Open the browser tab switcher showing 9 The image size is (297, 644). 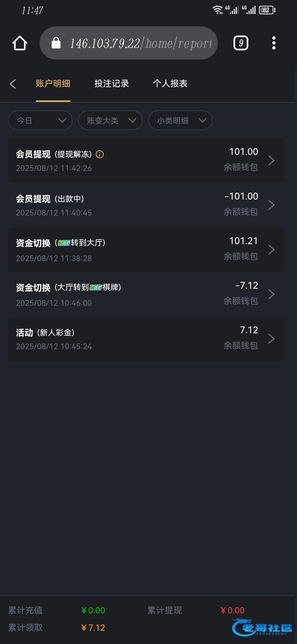coord(241,43)
